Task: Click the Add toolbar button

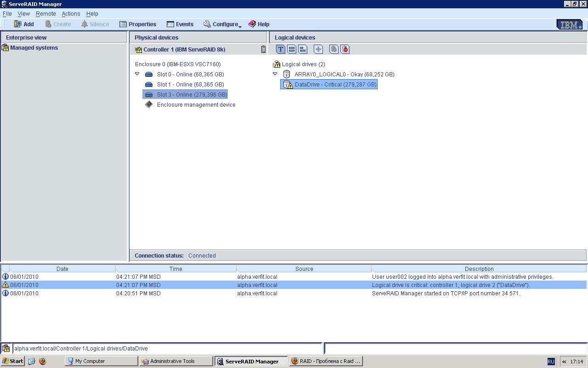Action: tap(24, 24)
